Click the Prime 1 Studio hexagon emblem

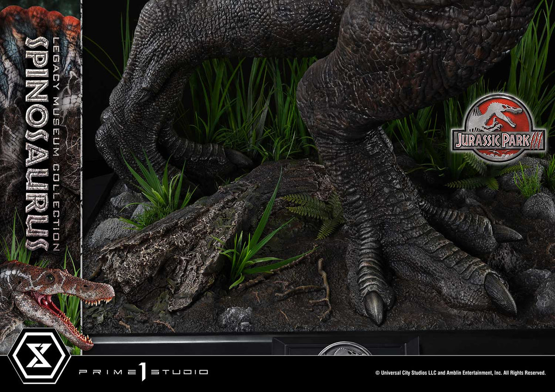(39, 355)
